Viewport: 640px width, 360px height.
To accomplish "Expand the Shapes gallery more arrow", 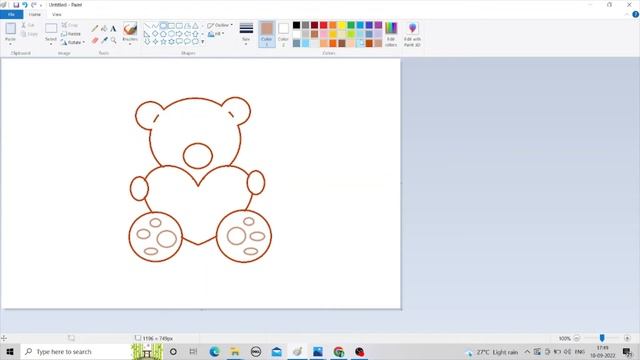I will click(x=202, y=42).
